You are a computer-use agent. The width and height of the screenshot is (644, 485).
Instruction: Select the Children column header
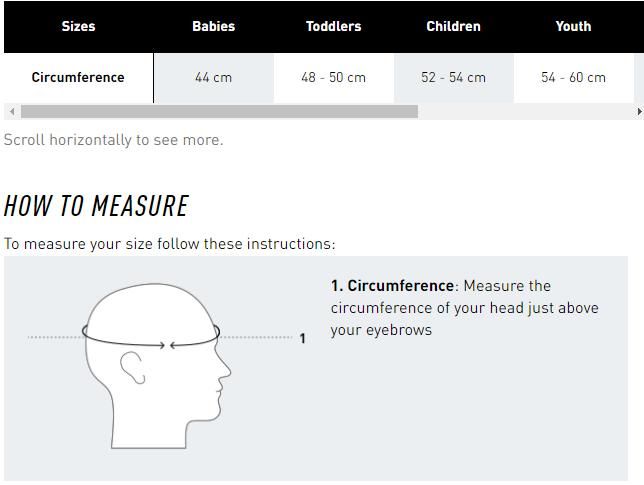[x=453, y=26]
